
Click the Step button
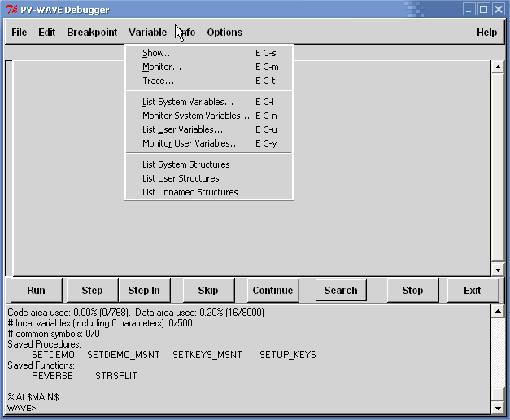pos(92,290)
